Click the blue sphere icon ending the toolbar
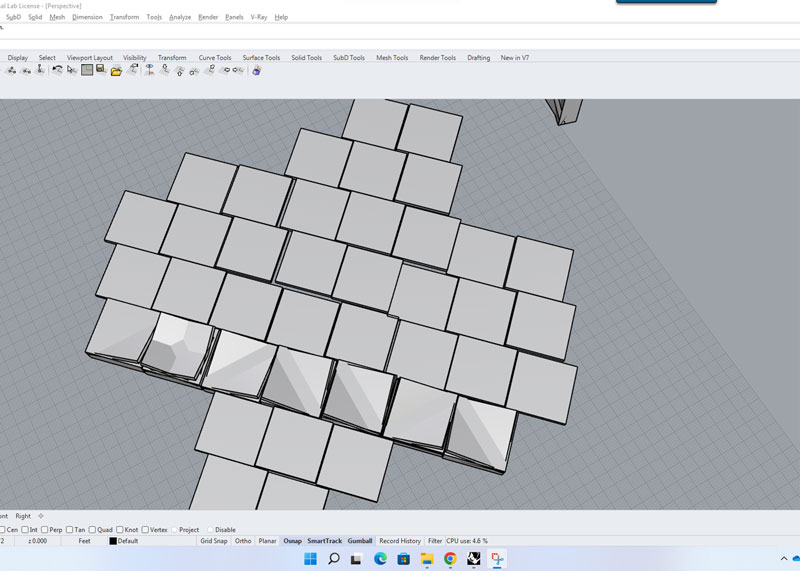The width and height of the screenshot is (800, 571). point(257,70)
